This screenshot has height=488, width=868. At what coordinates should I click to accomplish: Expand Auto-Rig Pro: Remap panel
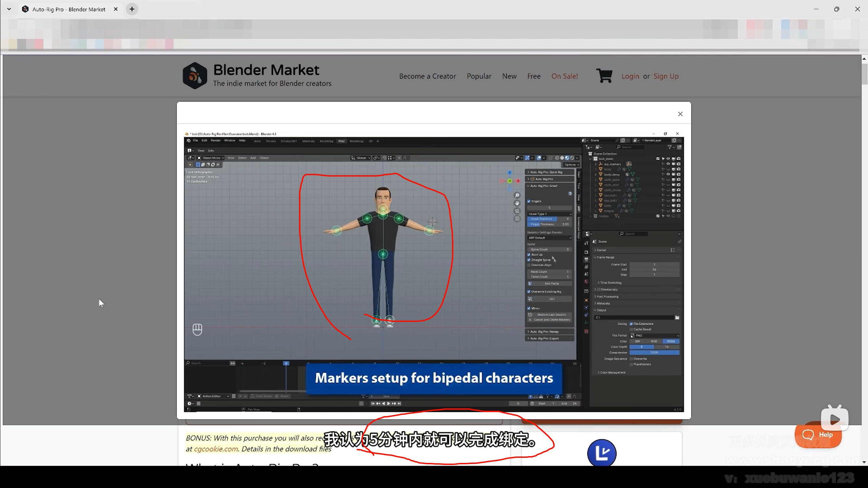click(549, 331)
